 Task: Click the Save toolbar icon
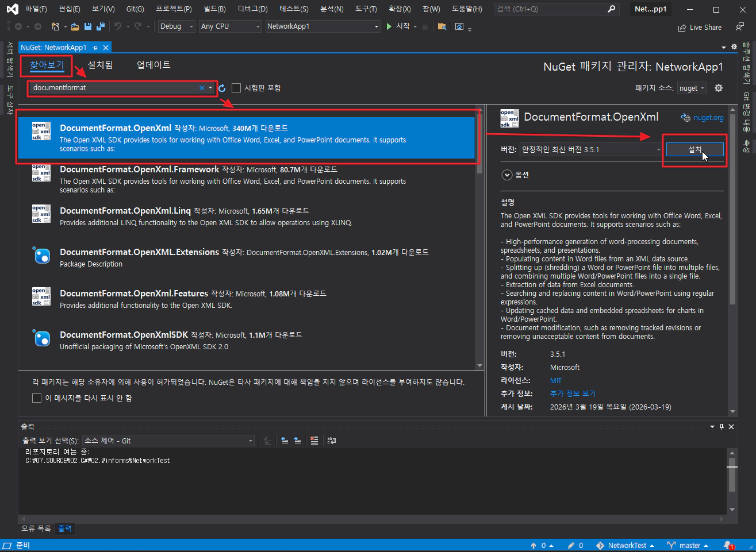pyautogui.click(x=88, y=26)
